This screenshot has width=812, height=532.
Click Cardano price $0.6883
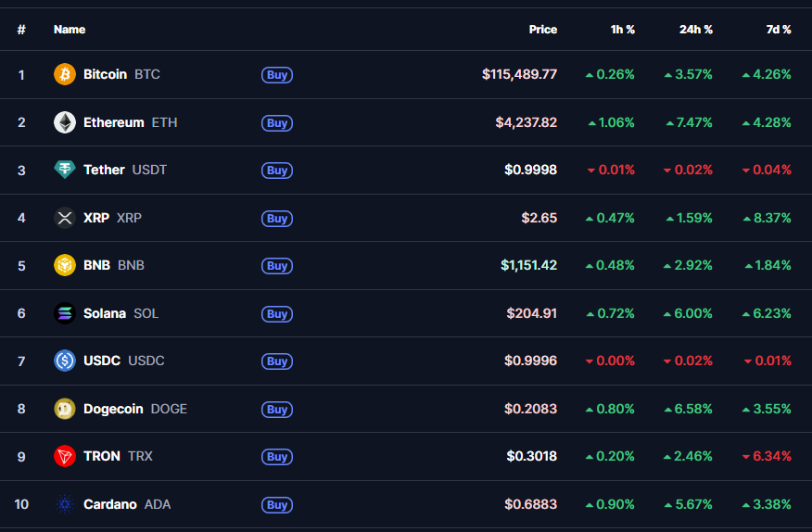(531, 504)
